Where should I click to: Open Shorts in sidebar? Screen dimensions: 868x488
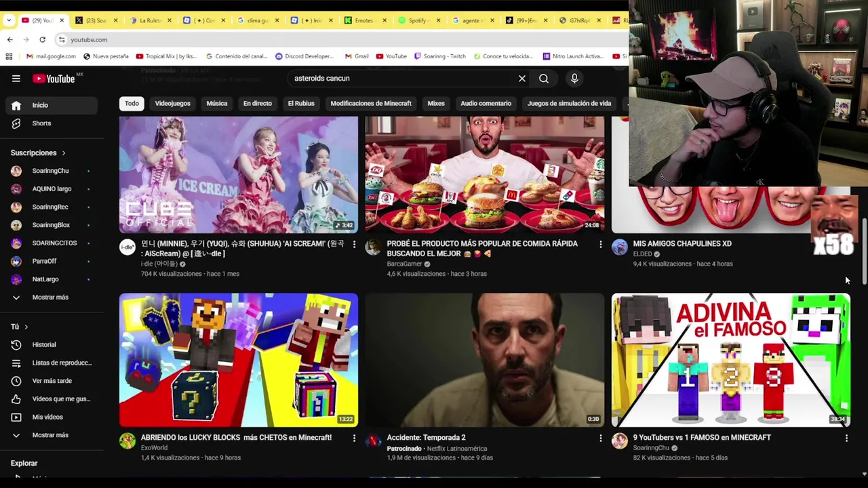(x=52, y=123)
